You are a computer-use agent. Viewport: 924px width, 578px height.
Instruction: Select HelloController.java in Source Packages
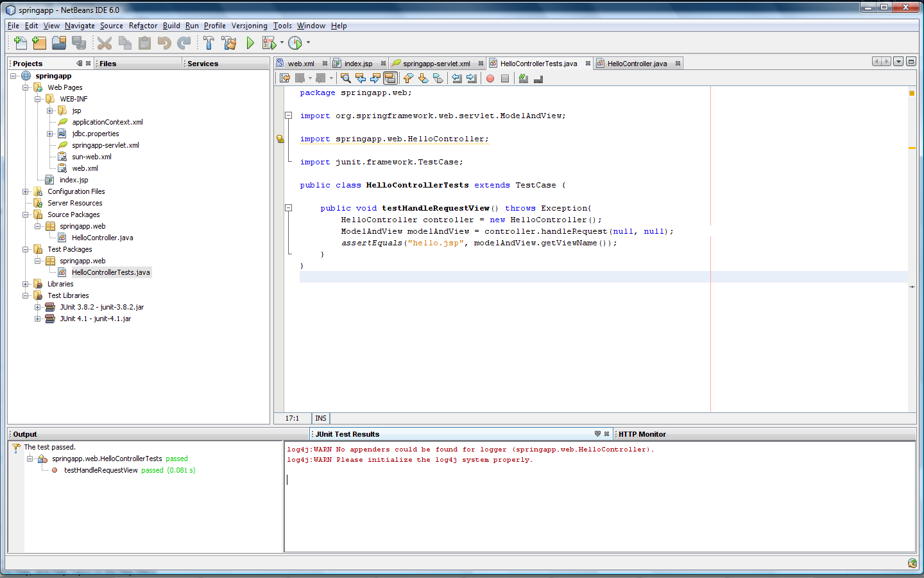(x=102, y=238)
